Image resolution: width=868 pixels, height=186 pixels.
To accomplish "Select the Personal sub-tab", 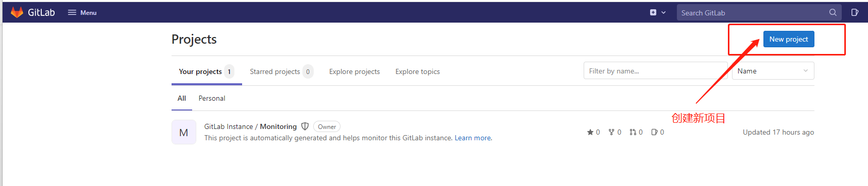I will 212,98.
